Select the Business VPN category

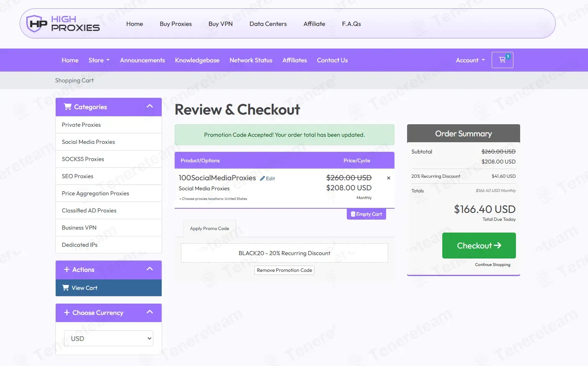pos(108,228)
